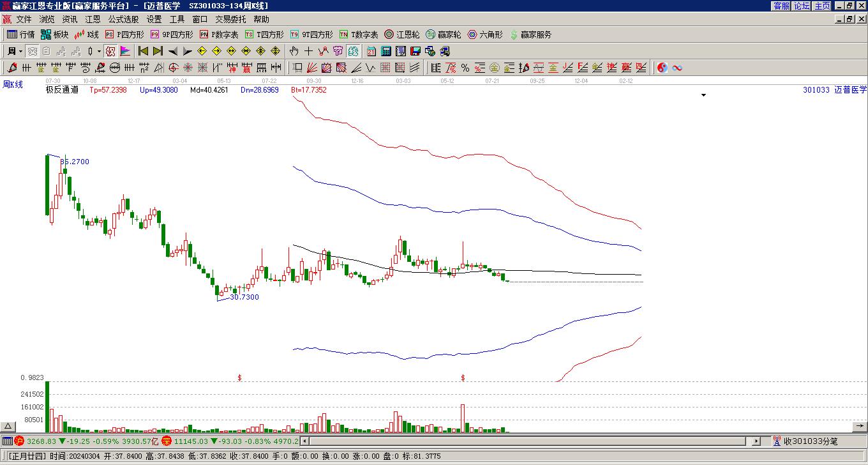
Task: Click the save floppy disk icon
Action: 415,51
